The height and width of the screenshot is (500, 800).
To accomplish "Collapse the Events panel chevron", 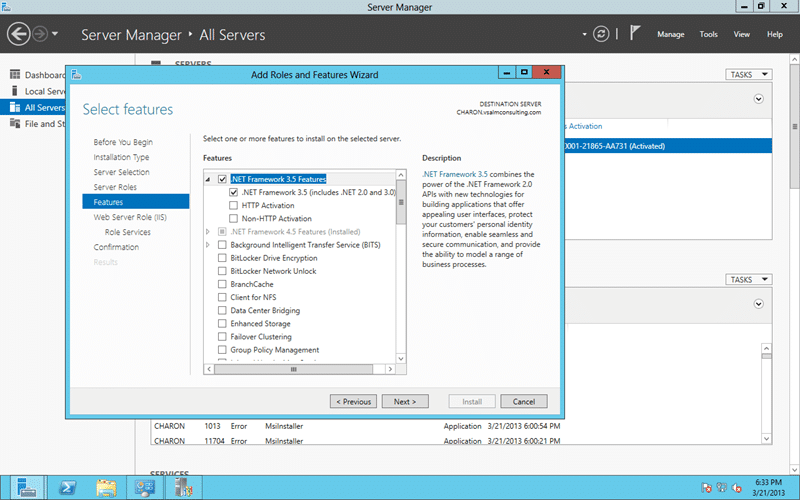I will click(759, 304).
